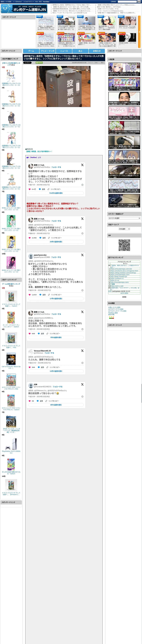142x644 pixels.
Task: Open the アニメ・マンガ navigation tab
Action: pos(48,51)
